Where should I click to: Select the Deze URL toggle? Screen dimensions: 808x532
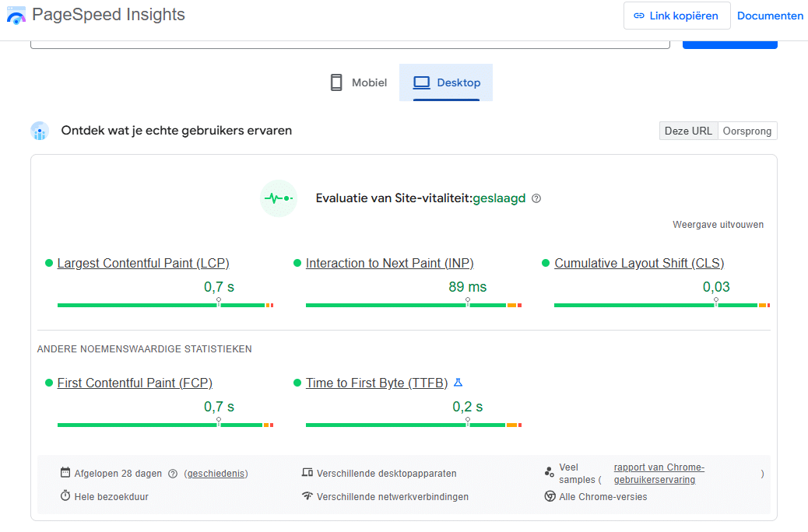688,131
